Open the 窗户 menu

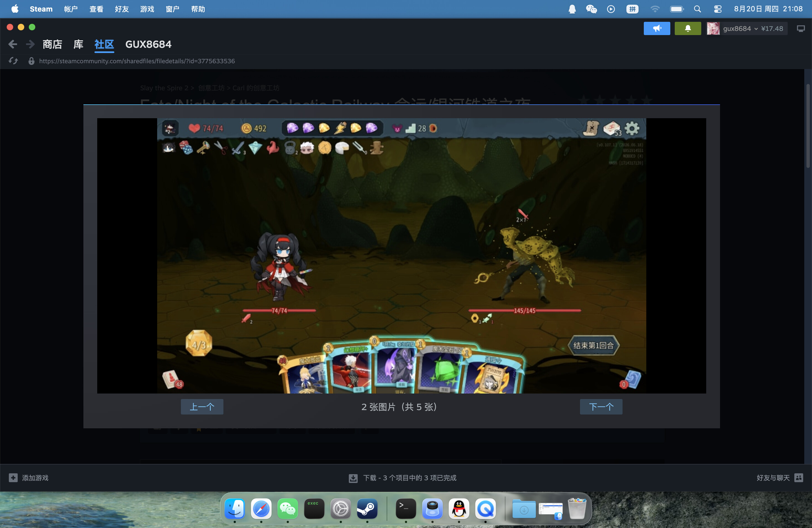point(173,9)
